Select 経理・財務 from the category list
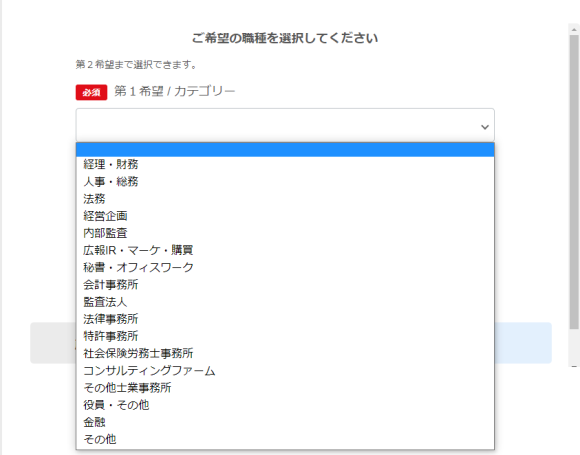Viewport: 580px width, 455px height. tap(285, 164)
